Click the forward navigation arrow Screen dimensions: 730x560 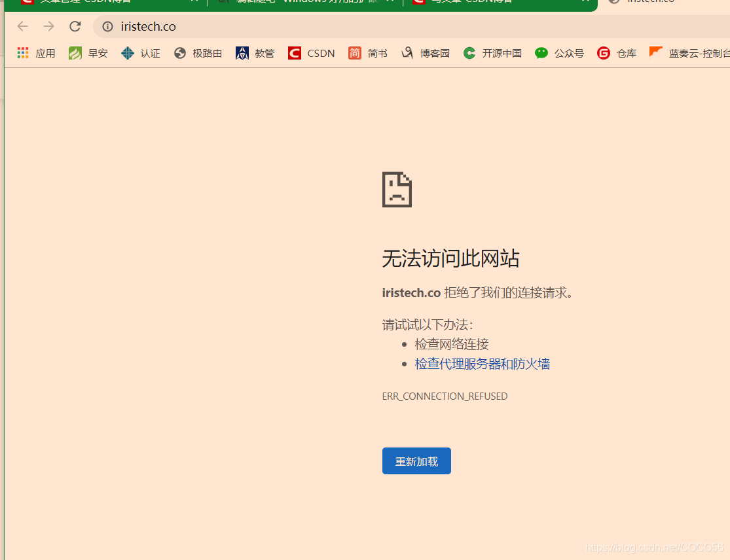coord(48,26)
